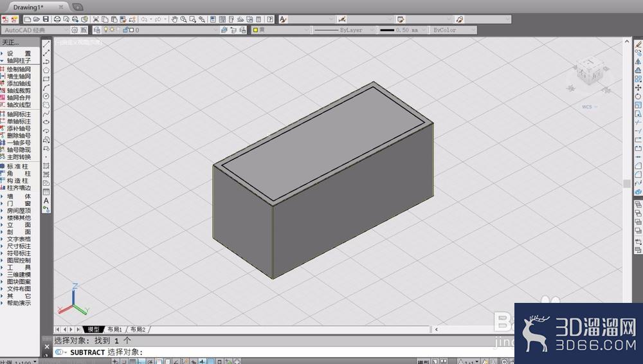
Task: Click the workspace settings gear icon
Action: click(x=75, y=30)
